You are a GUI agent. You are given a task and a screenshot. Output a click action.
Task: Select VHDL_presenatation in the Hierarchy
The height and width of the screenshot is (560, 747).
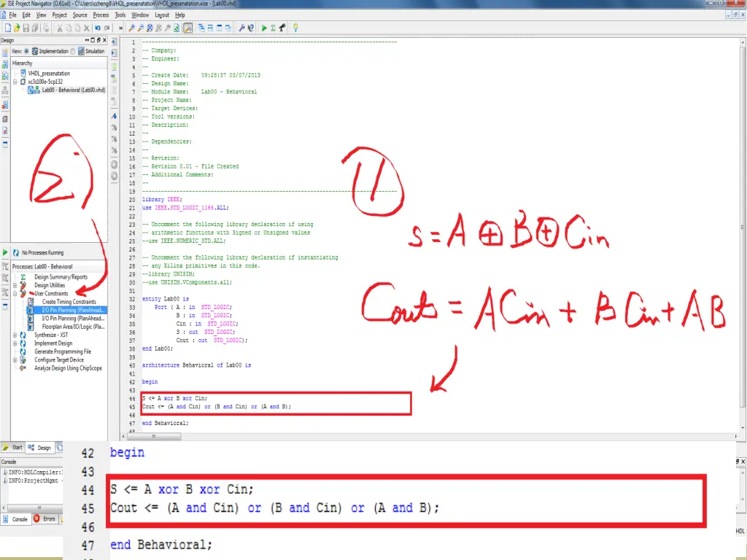pyautogui.click(x=49, y=74)
